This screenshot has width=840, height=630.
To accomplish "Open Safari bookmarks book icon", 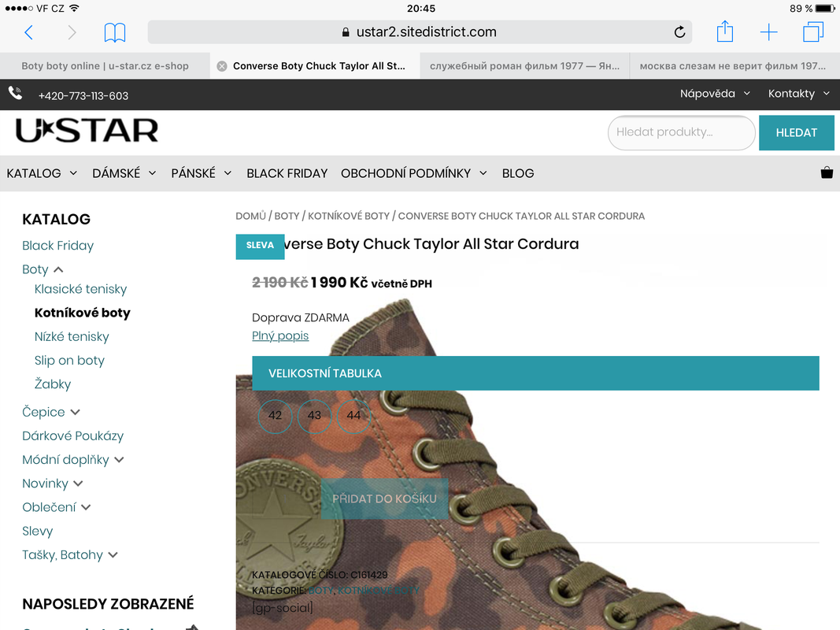I will tap(115, 32).
